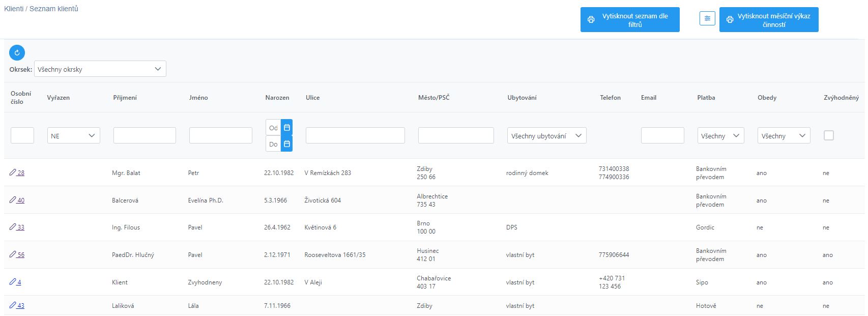Click birth date '7.11.1966'
The width and height of the screenshot is (868, 316).
[277, 306]
